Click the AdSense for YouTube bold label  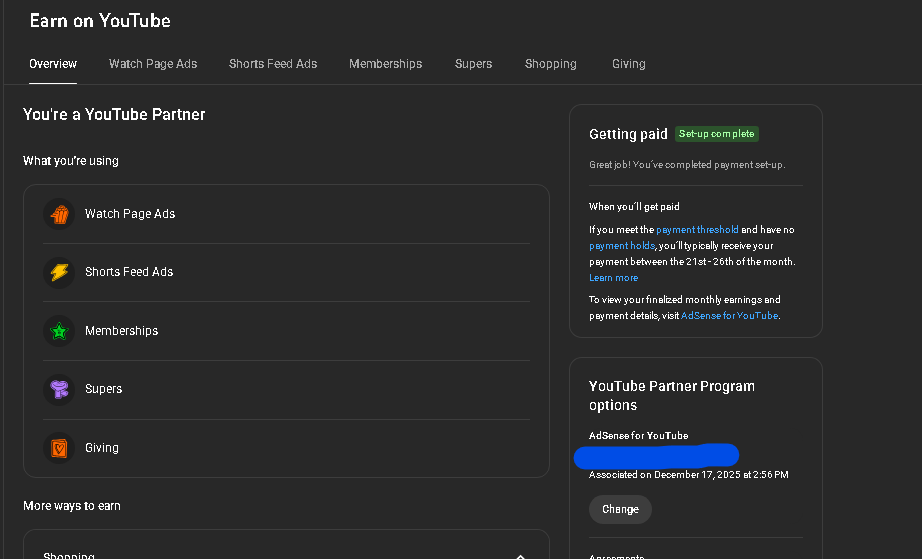(x=639, y=436)
